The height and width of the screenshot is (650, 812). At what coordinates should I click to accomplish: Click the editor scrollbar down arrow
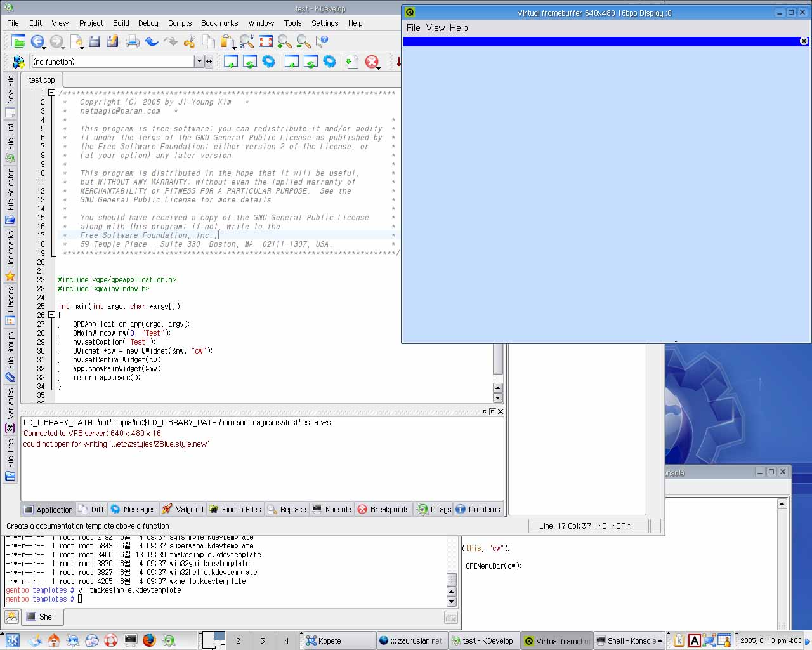click(x=498, y=398)
